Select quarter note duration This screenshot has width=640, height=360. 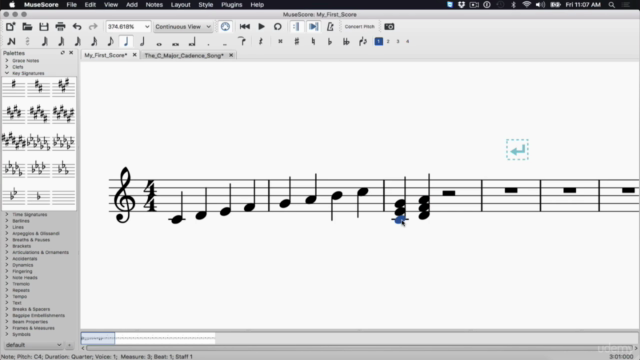(126, 41)
